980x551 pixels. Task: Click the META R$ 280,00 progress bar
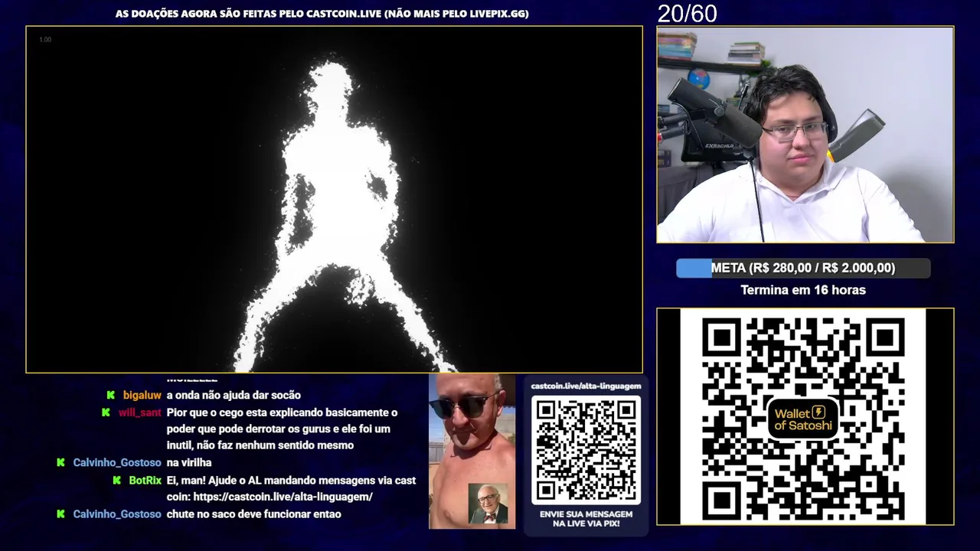tap(803, 268)
